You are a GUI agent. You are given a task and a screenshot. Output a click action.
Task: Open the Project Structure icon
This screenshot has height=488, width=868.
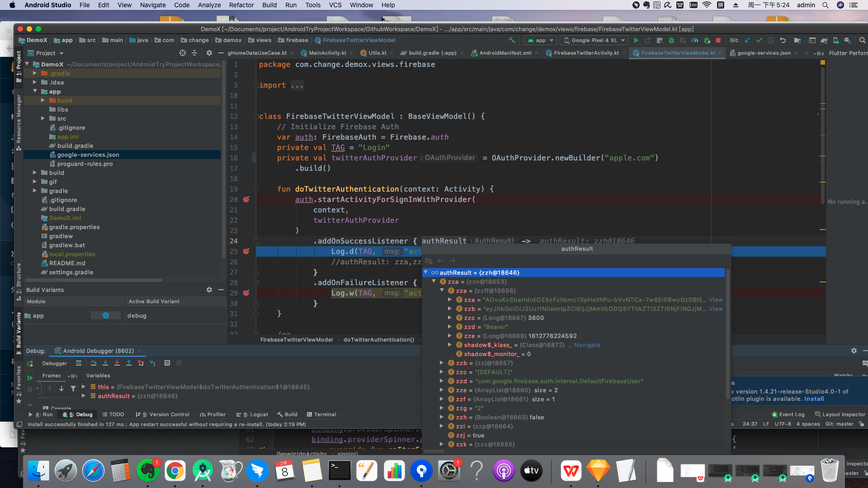click(x=797, y=40)
